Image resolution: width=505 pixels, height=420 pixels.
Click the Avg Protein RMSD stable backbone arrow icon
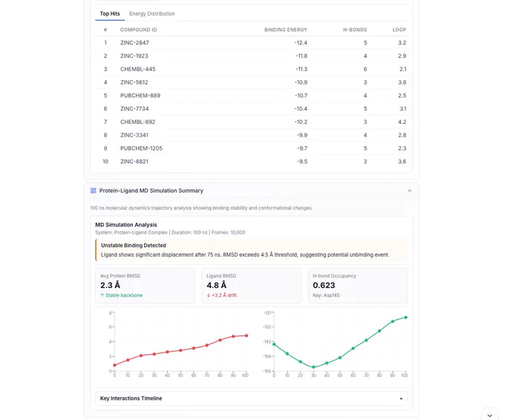coord(102,295)
